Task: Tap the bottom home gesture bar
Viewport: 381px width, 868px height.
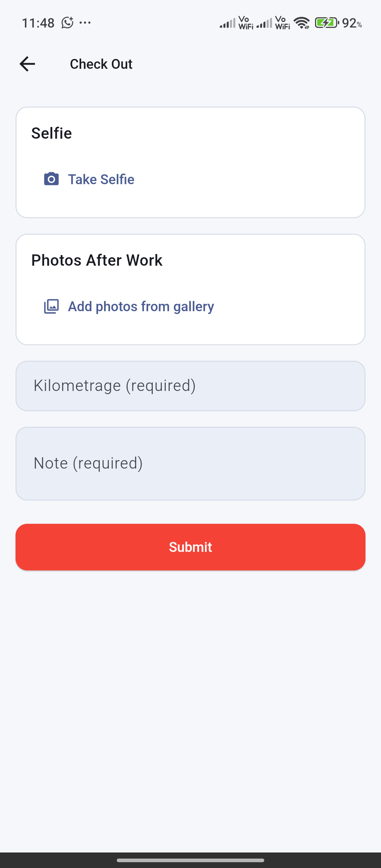Action: (190, 860)
